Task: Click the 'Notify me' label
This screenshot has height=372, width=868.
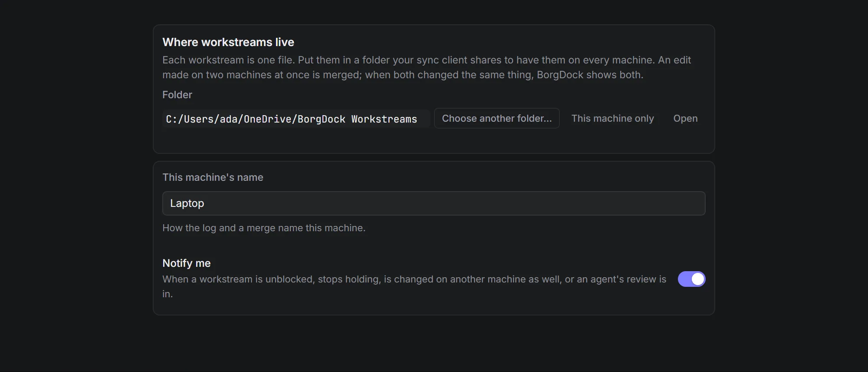Action: coord(187,263)
